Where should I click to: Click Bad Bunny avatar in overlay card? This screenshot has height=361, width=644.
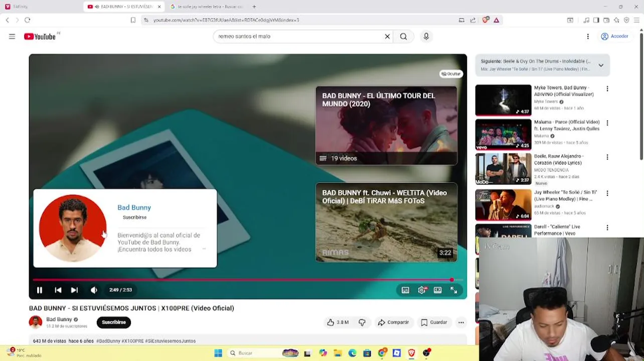coord(73,228)
